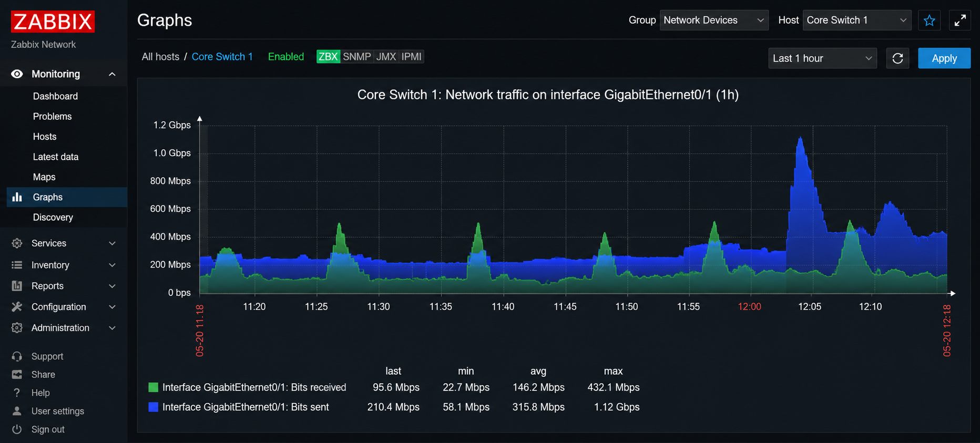Click the end timestamp 05-20 12:18

tap(947, 331)
